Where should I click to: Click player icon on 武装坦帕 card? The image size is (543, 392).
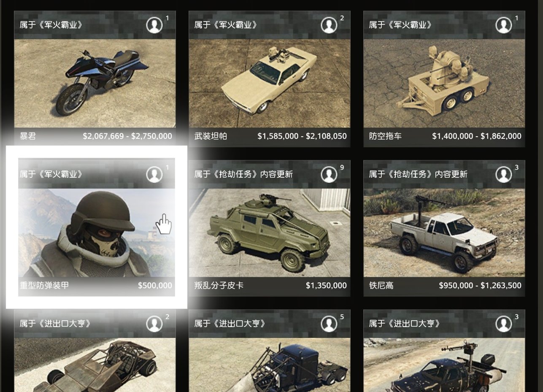click(329, 25)
